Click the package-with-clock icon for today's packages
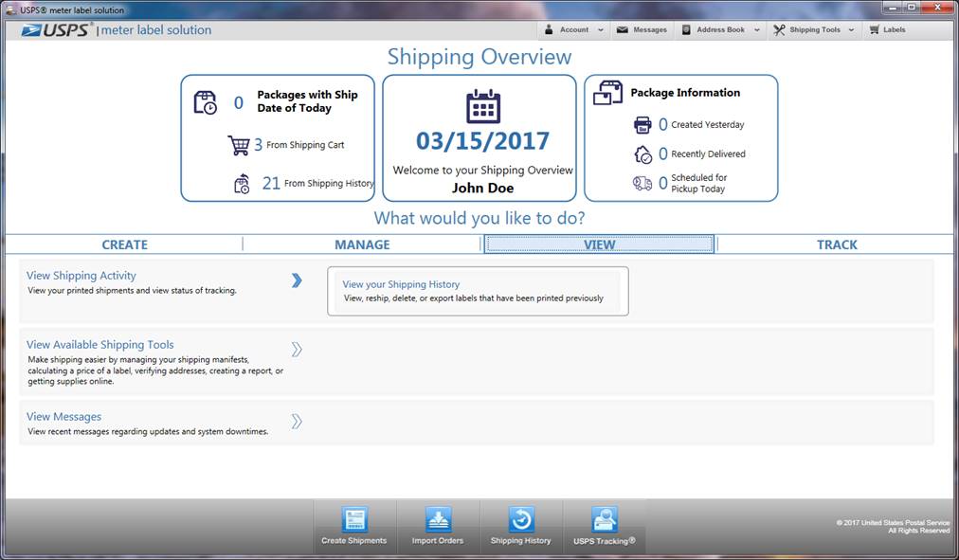959x560 pixels. coord(206,102)
